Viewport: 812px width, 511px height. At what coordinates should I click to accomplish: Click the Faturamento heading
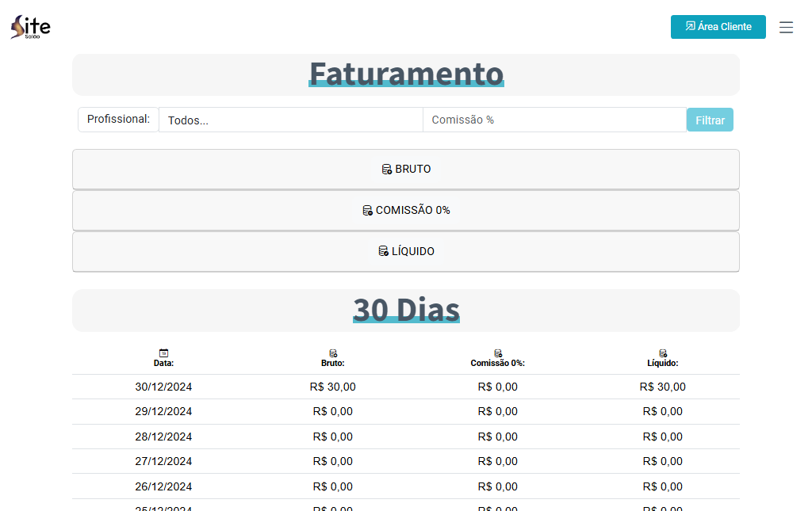tap(406, 74)
